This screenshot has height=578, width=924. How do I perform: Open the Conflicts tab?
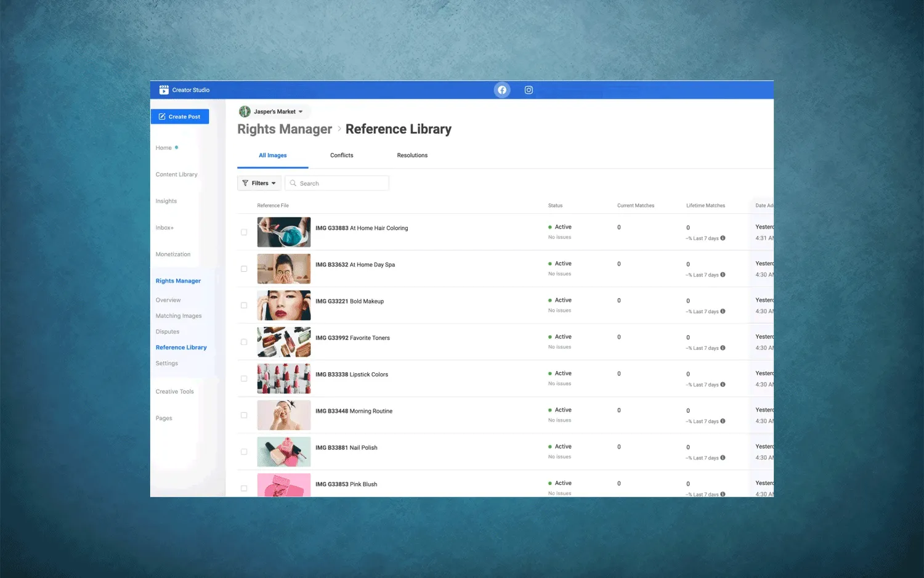point(341,155)
